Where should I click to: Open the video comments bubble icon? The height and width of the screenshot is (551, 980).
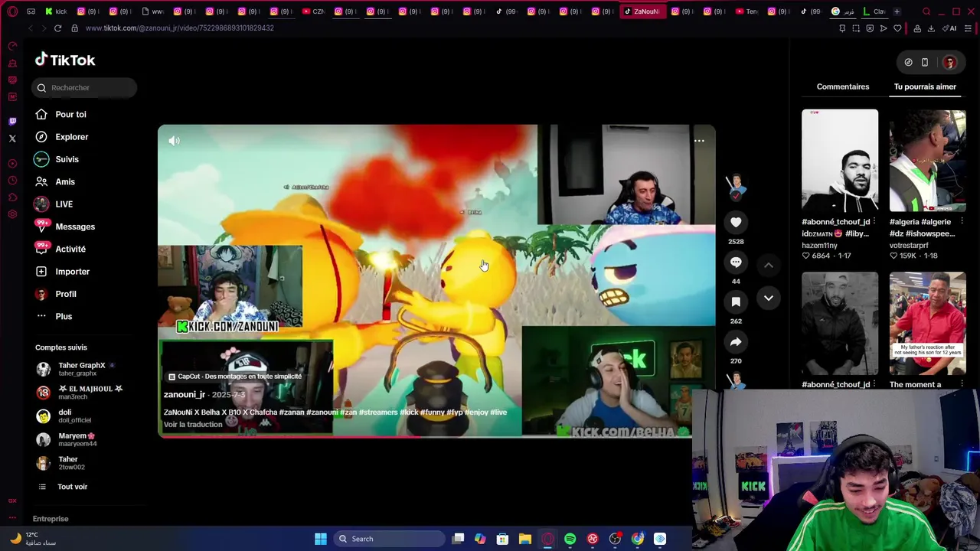coord(736,262)
